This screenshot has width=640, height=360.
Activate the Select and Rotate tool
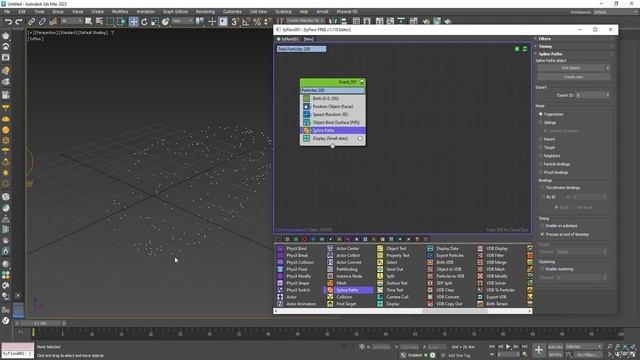(x=144, y=22)
